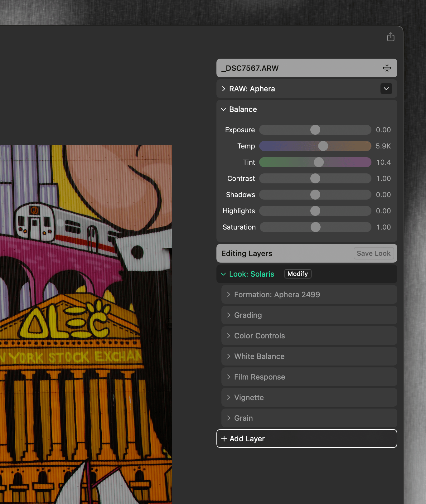Image resolution: width=426 pixels, height=504 pixels.
Task: Click the Shadows slider knob
Action: [x=315, y=195]
